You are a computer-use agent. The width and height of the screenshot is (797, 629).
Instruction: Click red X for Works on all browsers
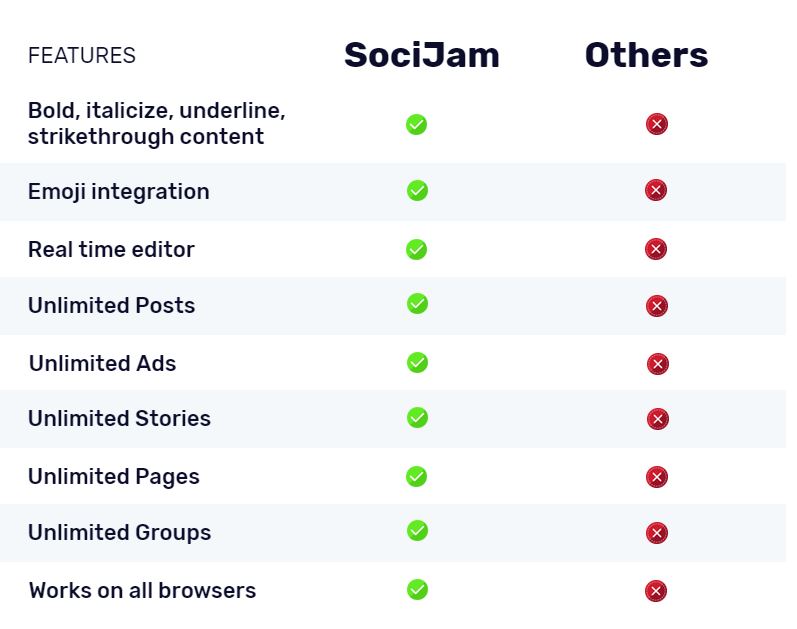[x=656, y=591]
